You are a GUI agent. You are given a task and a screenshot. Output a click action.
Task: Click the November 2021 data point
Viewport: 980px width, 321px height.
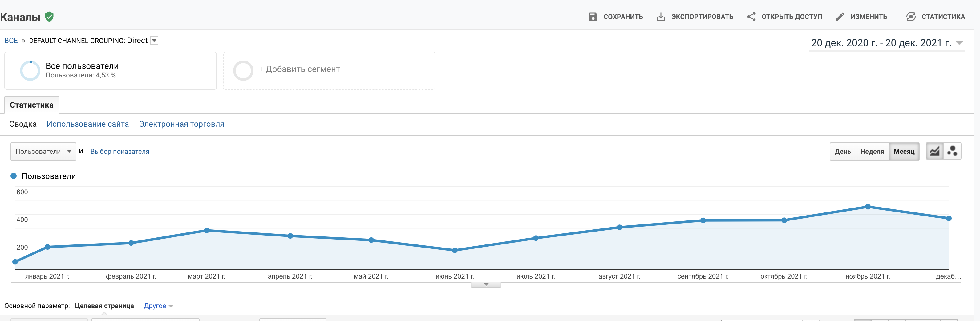click(868, 207)
